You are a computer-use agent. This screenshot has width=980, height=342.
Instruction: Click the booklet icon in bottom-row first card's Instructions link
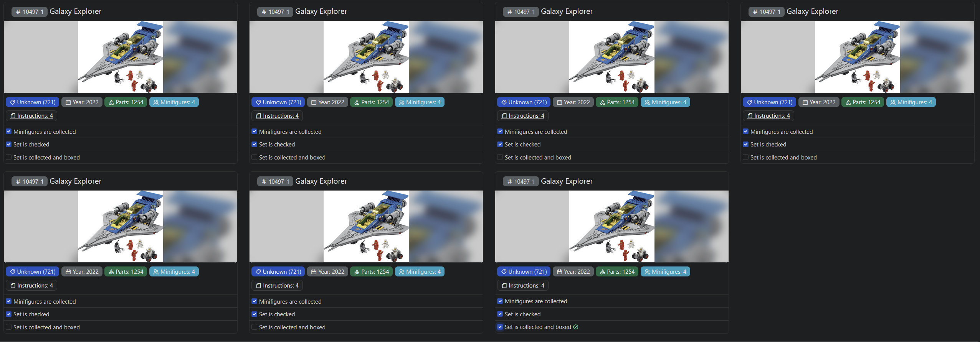13,286
